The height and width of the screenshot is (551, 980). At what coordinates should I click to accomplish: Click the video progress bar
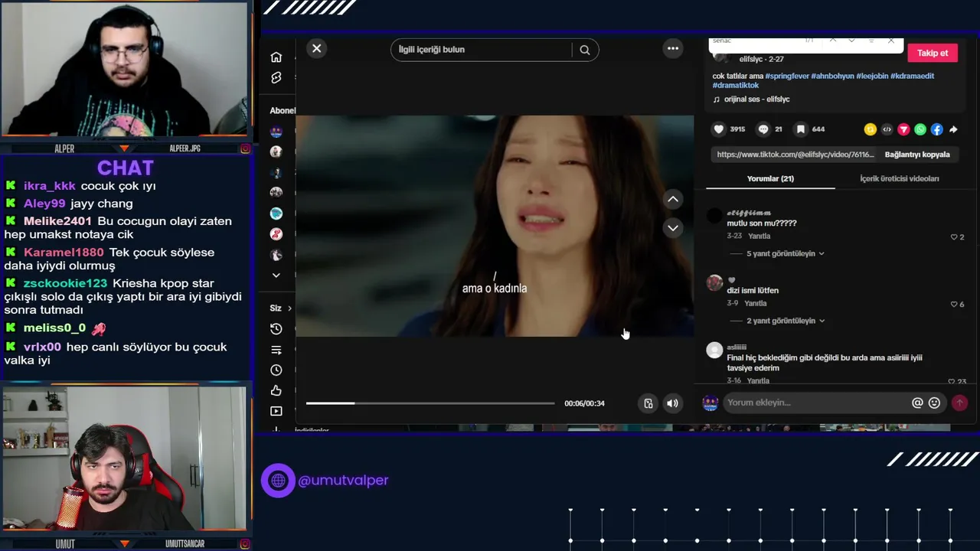(x=430, y=403)
